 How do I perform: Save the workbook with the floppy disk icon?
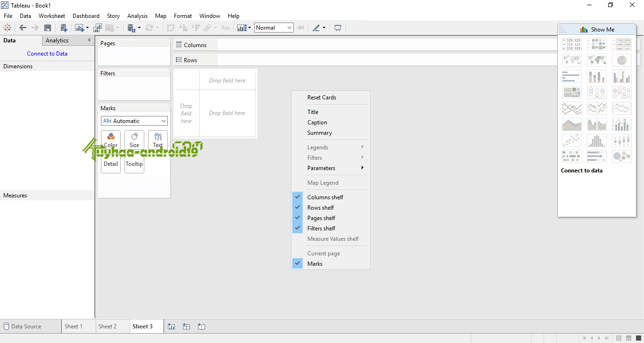(48, 28)
